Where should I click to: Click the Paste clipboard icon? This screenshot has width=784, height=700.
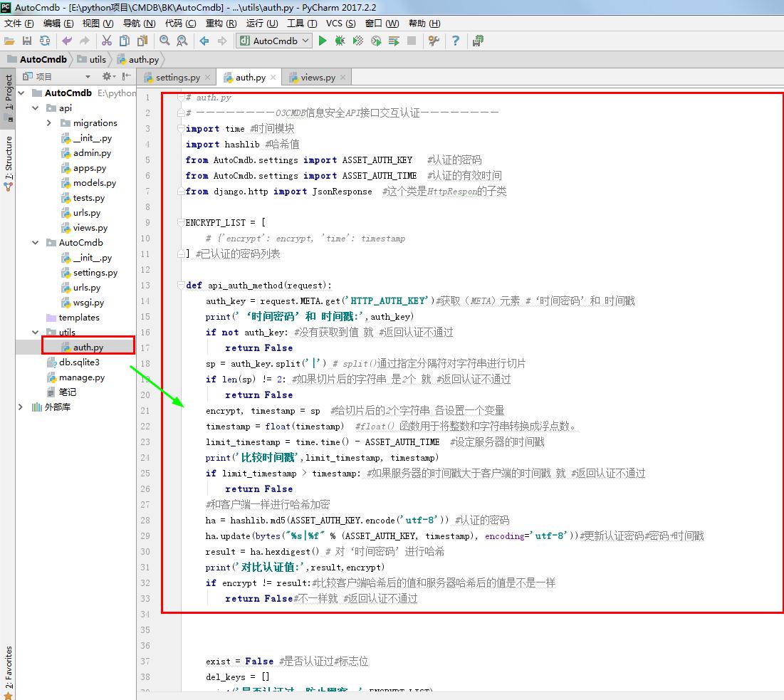(x=142, y=41)
